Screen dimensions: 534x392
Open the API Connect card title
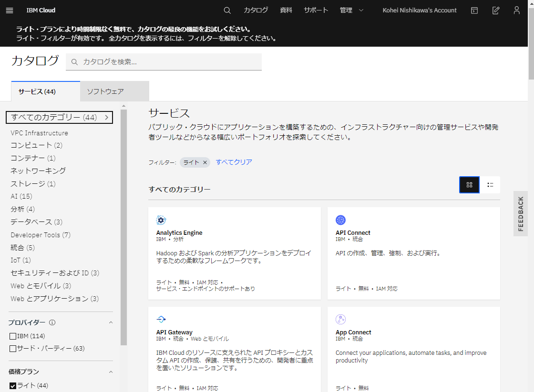pyautogui.click(x=353, y=233)
